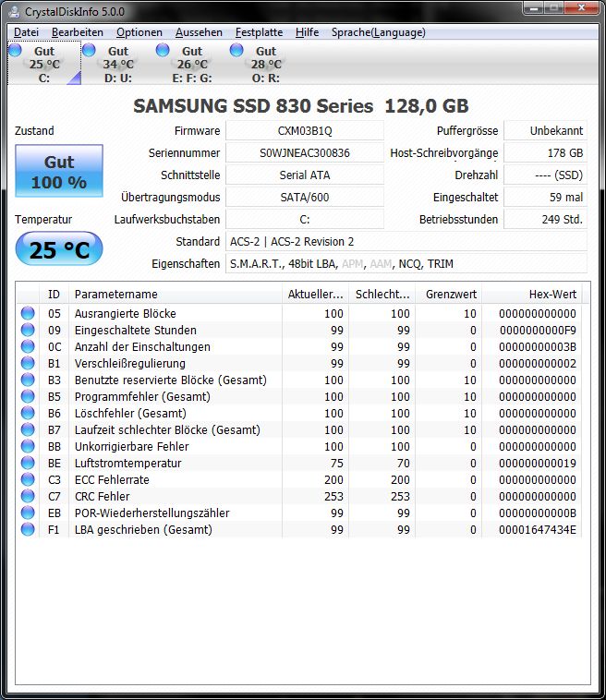606x700 pixels.
Task: Click the blue orb of the E: F: G: drive
Action: point(163,50)
